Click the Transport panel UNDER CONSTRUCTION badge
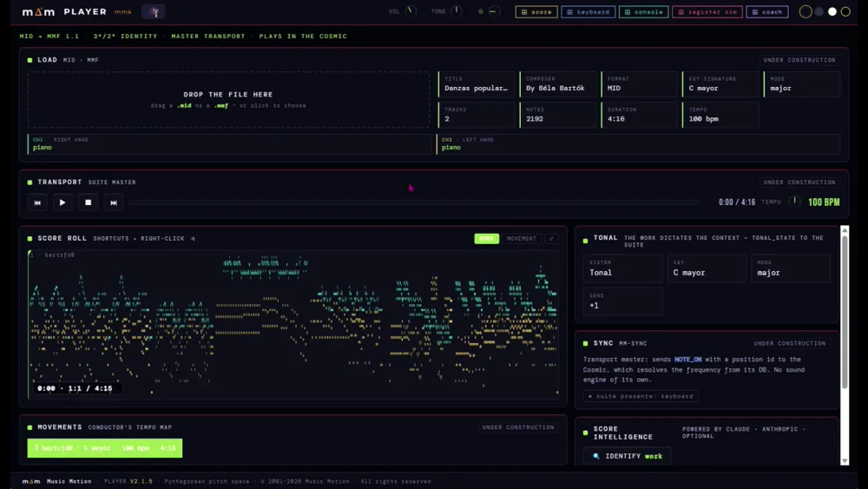Screen dimensions: 868x489 [799, 182]
